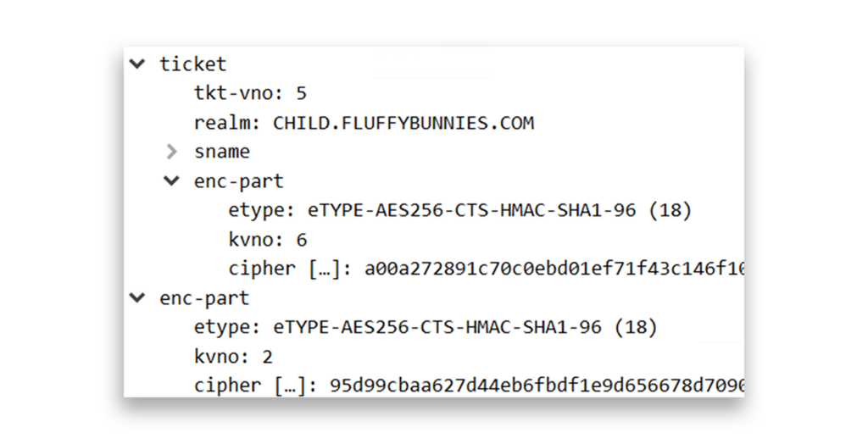Collapse the ticket tree node
This screenshot has width=868, height=444.
pyautogui.click(x=137, y=64)
